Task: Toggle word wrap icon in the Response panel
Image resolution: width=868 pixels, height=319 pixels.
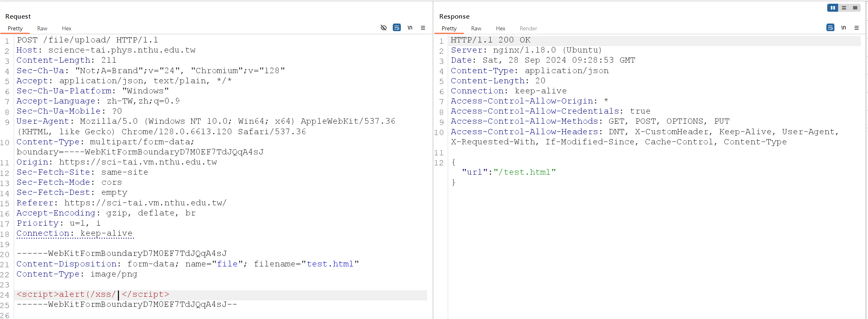Action: click(830, 27)
